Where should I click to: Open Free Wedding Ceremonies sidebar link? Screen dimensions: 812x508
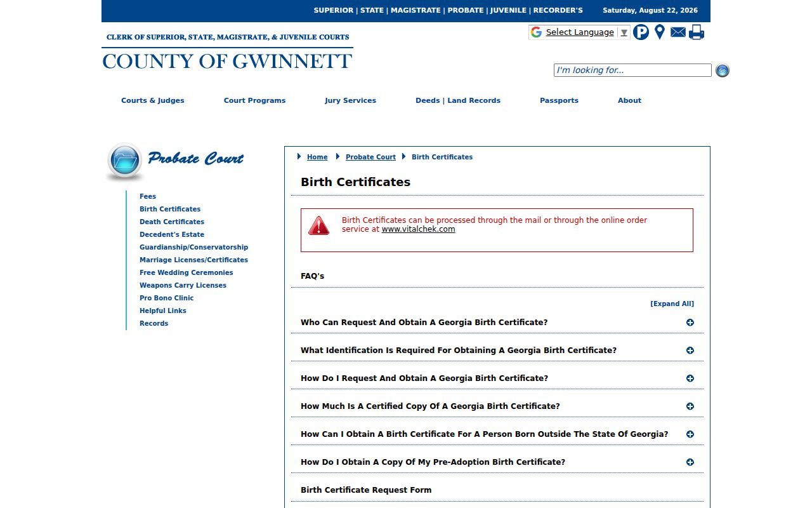[187, 272]
